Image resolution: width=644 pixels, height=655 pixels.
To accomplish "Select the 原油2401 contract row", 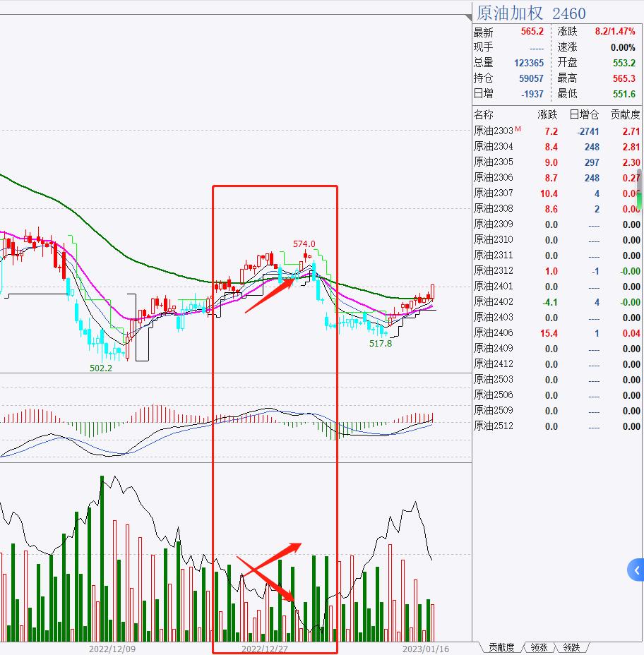I will coord(556,287).
